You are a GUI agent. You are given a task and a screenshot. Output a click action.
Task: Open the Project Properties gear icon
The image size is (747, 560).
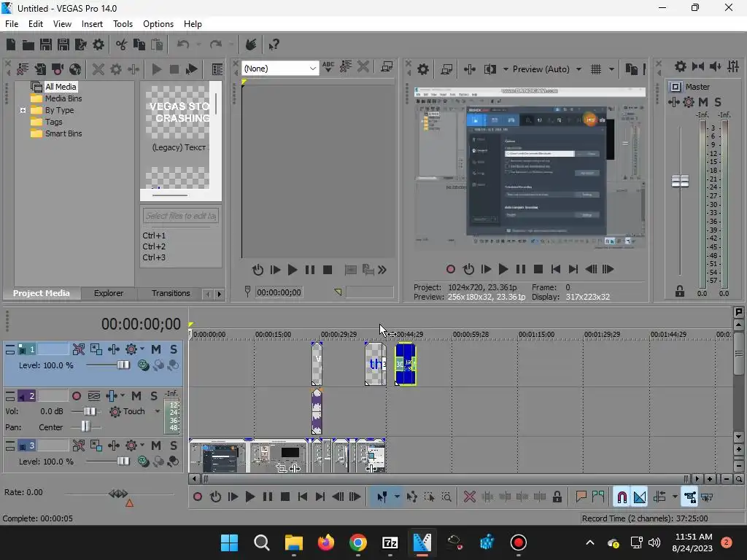point(98,44)
